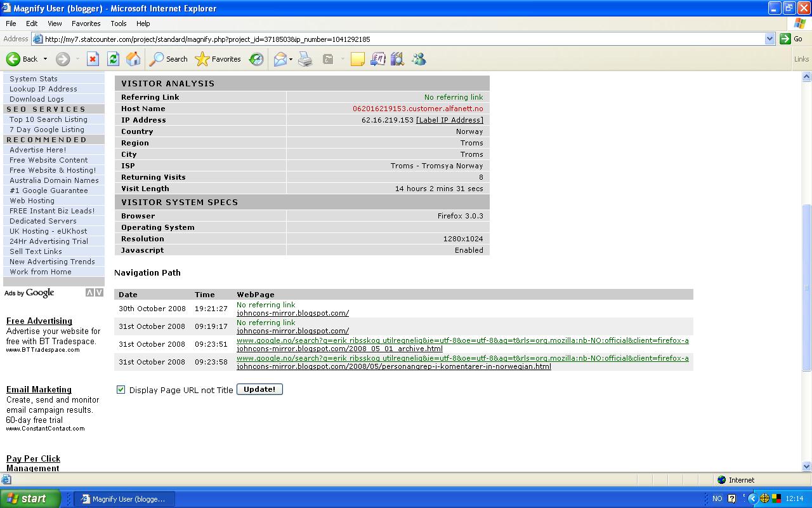The image size is (812, 508).
Task: Open the View menu
Action: pos(55,23)
